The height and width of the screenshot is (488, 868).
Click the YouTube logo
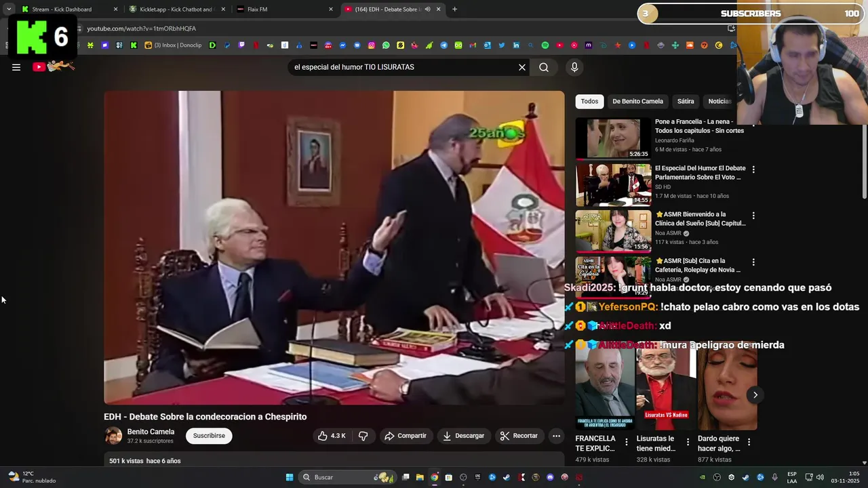click(53, 66)
